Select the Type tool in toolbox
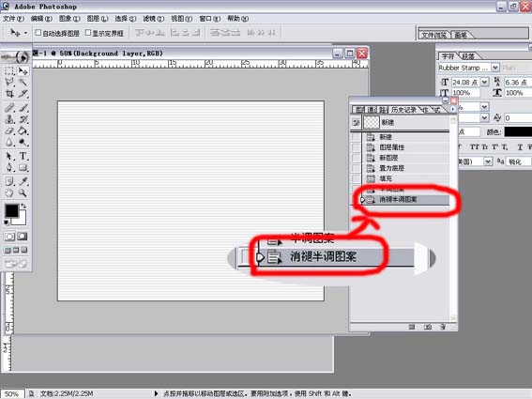The width and height of the screenshot is (532, 399). click(x=23, y=156)
